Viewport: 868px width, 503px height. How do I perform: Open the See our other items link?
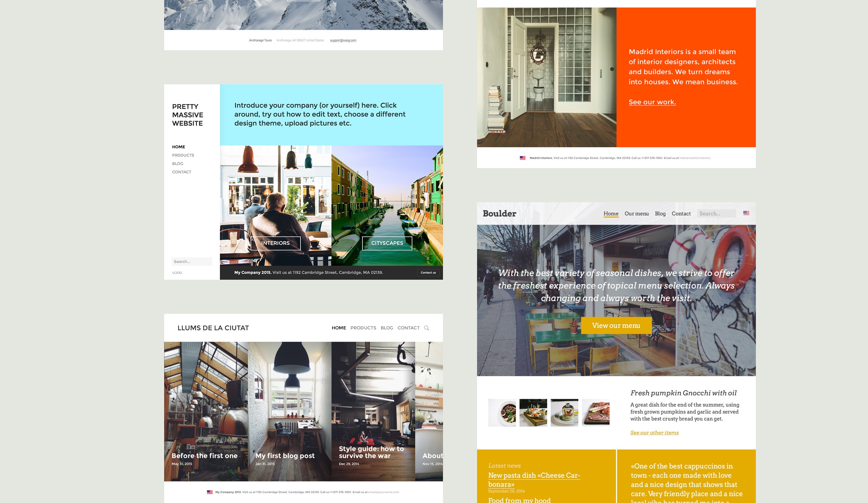pyautogui.click(x=654, y=433)
